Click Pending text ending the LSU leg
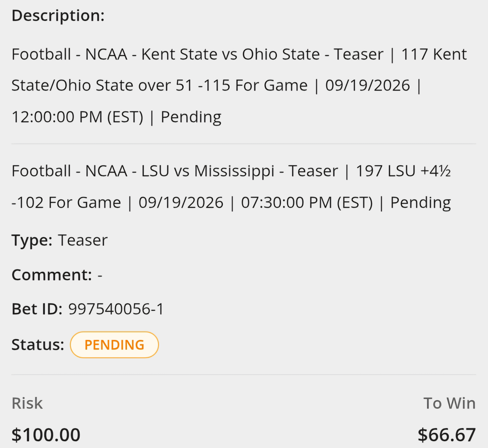Viewport: 488px width, 448px height. pyautogui.click(x=421, y=203)
